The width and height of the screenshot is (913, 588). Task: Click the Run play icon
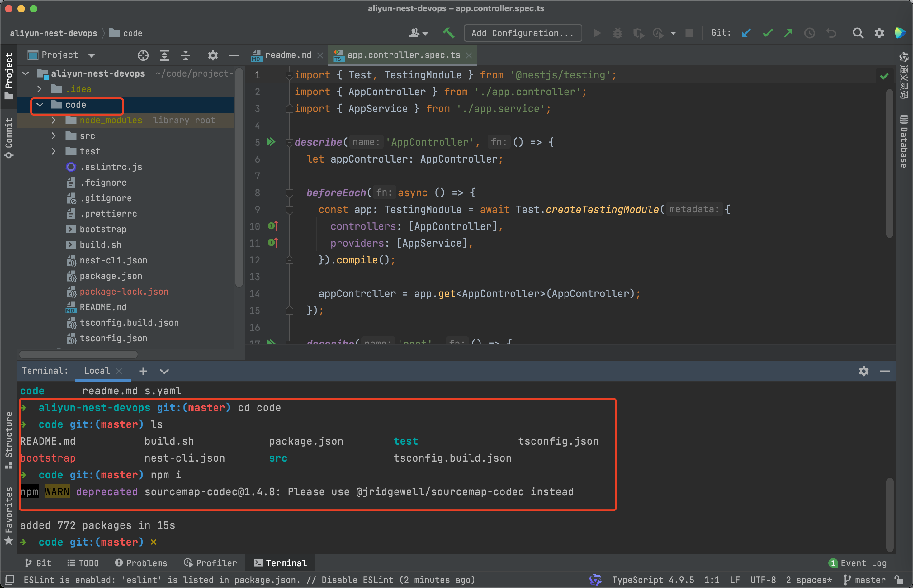[597, 33]
